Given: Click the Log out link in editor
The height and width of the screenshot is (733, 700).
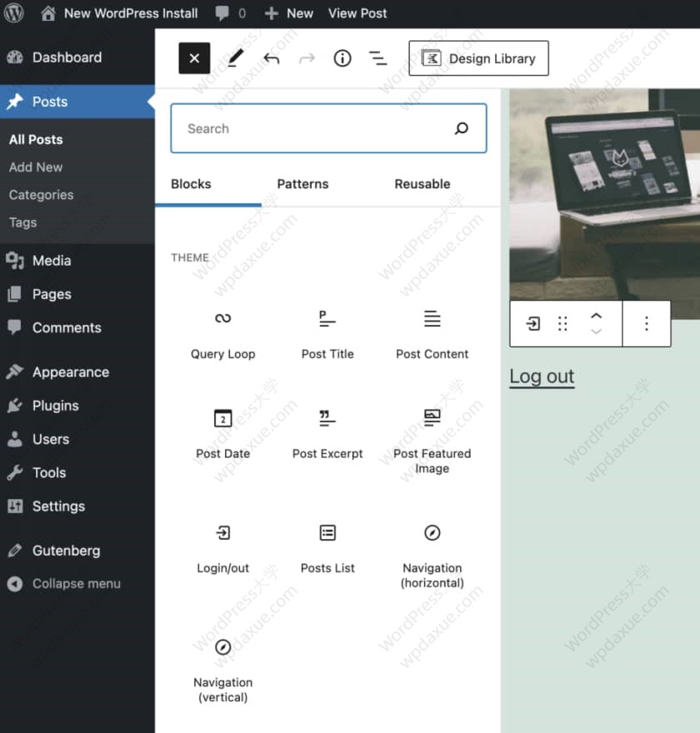Looking at the screenshot, I should (x=542, y=376).
